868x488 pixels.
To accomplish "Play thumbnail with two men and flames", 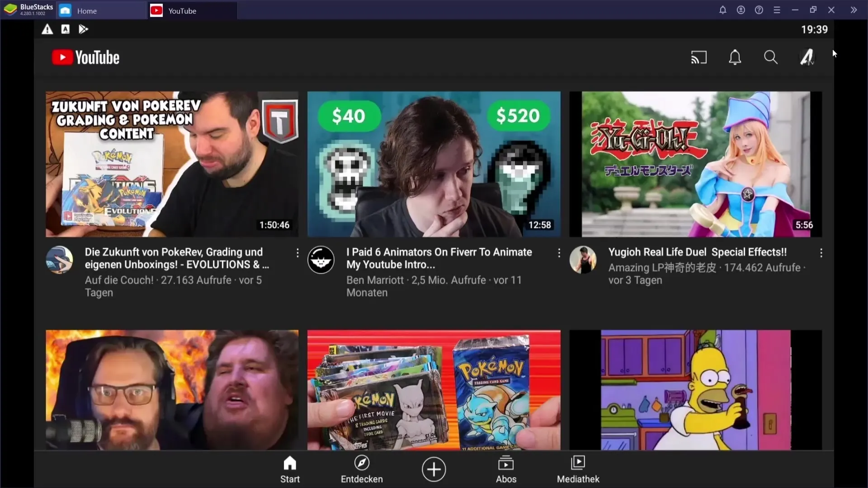I will coord(172,390).
